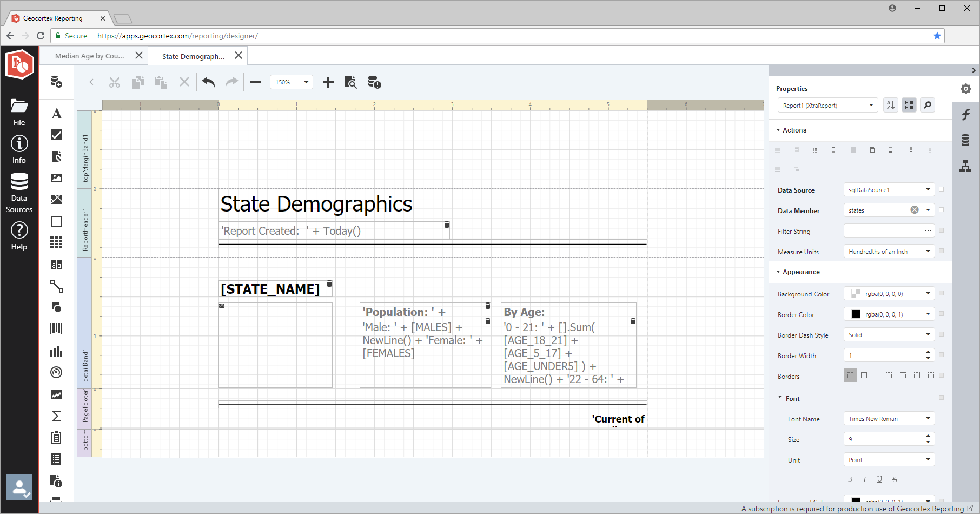Select the Check Box tool in toolbox
Image resolution: width=980 pixels, height=514 pixels.
[x=56, y=135]
